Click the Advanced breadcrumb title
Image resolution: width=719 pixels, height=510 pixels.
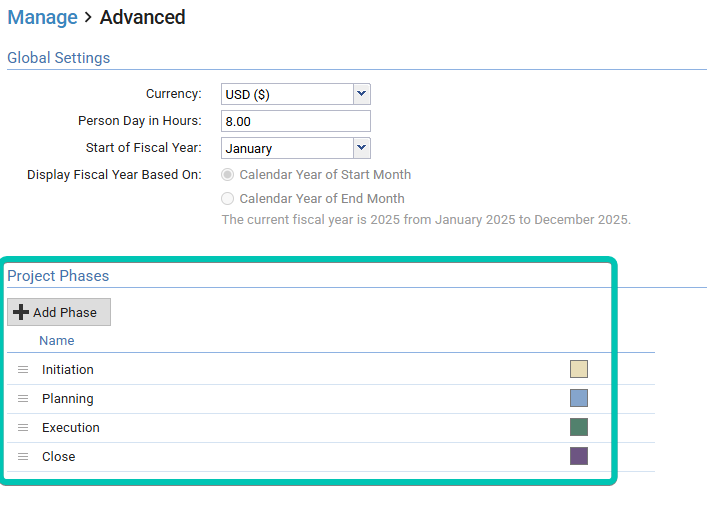tap(143, 17)
